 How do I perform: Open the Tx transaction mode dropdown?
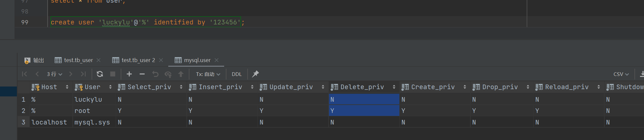(208, 74)
